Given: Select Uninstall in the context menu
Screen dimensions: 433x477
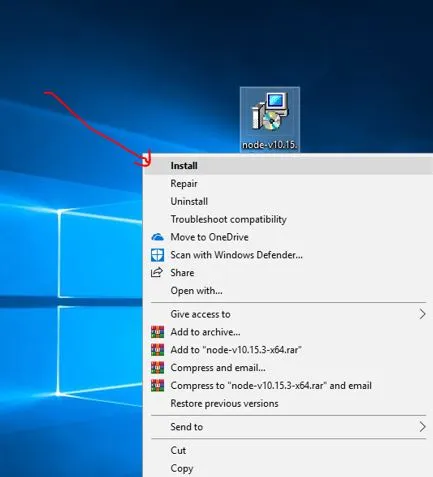Looking at the screenshot, I should [x=288, y=201].
